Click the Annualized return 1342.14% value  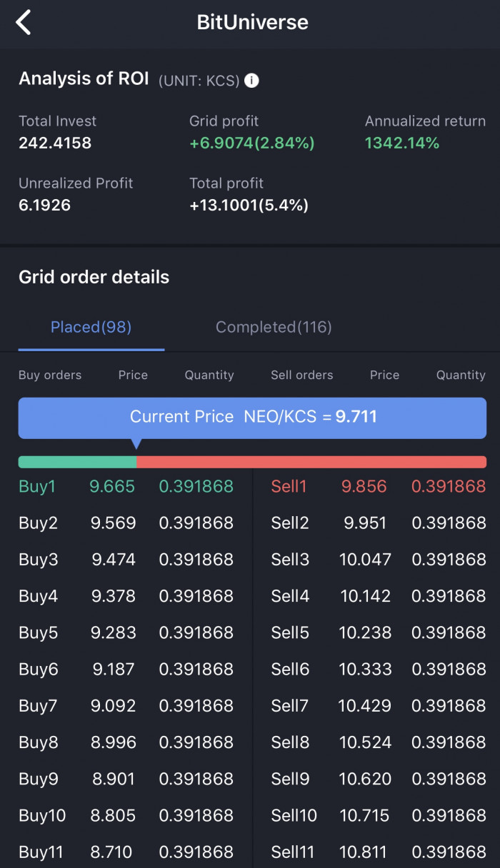point(402,143)
